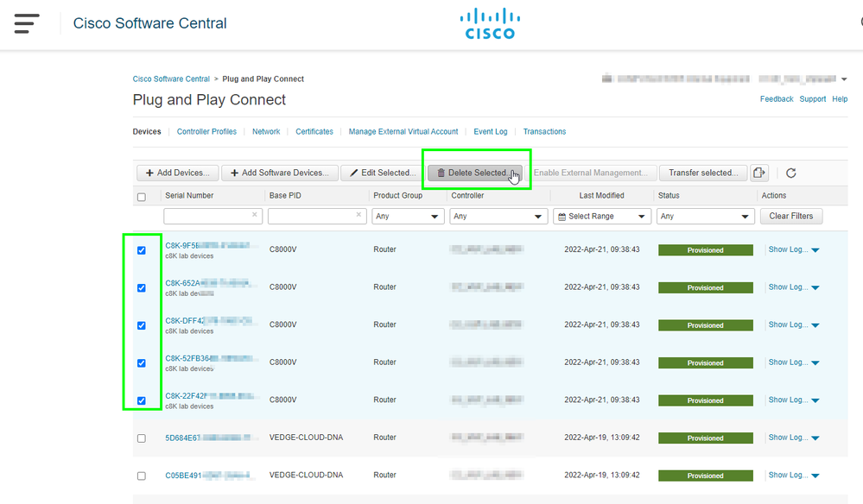Uncheck the C8K-652A device row checkbox

(x=142, y=288)
